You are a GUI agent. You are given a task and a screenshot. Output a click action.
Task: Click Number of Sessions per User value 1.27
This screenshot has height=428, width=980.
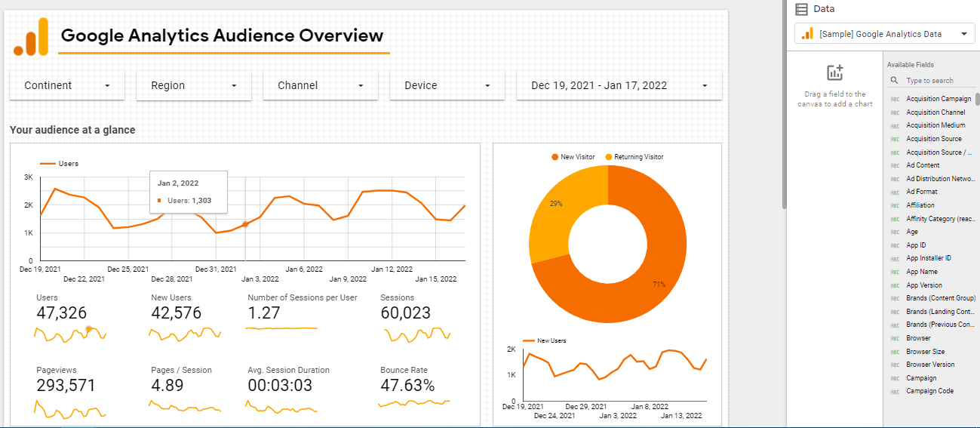pos(264,313)
